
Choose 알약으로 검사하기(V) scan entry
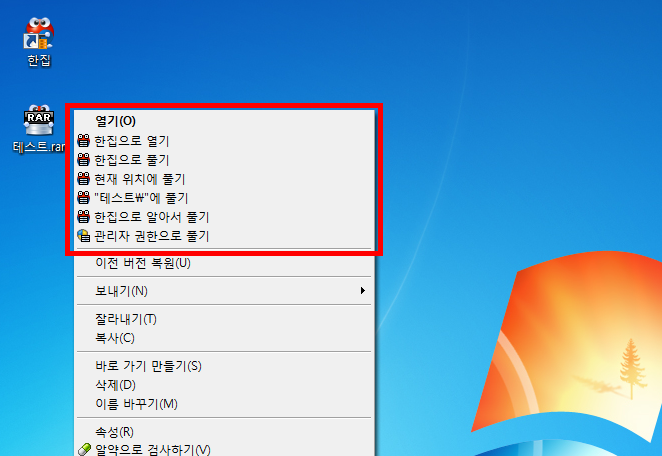tap(224, 450)
